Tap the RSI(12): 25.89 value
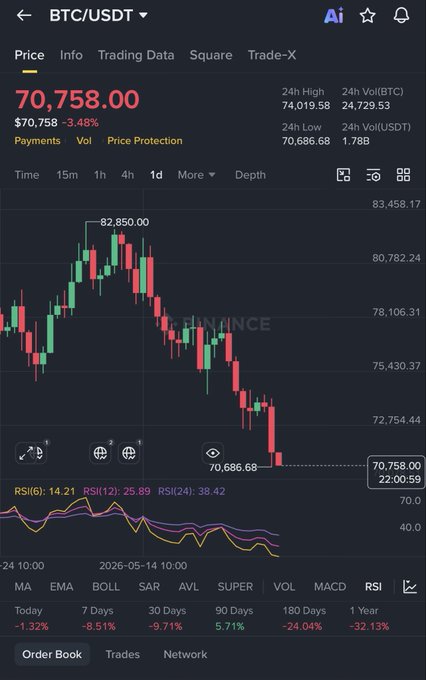 point(117,491)
